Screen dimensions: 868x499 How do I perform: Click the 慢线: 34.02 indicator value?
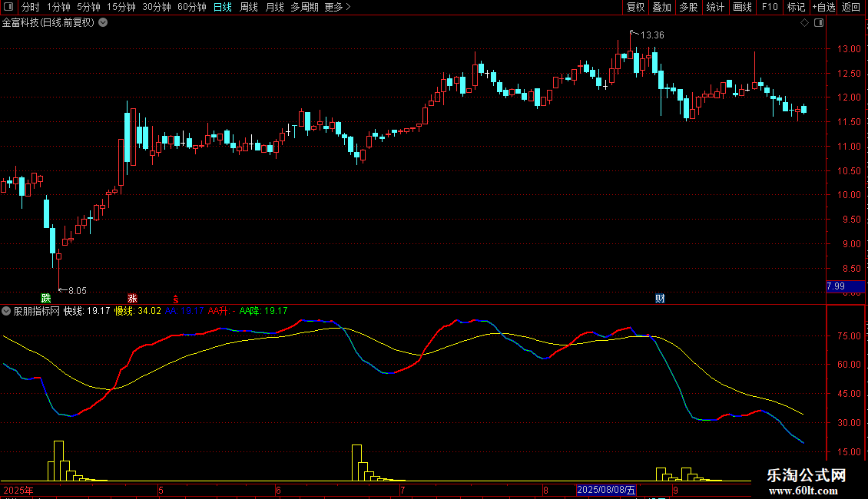[x=137, y=311]
